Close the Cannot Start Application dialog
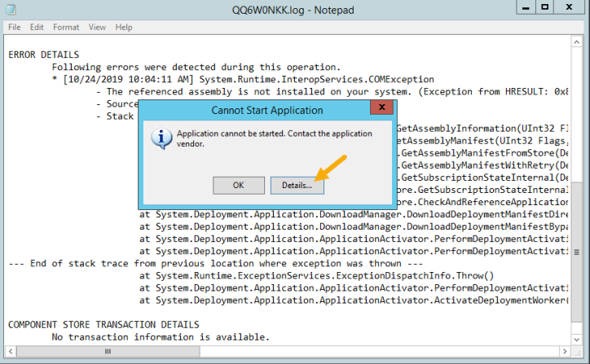Viewport: 590px width, 364px height. (x=382, y=109)
